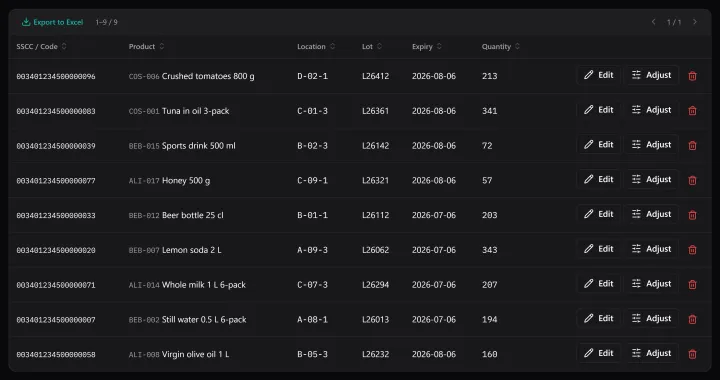
Task: Sort by SSCC / Code column
Action: tap(41, 46)
